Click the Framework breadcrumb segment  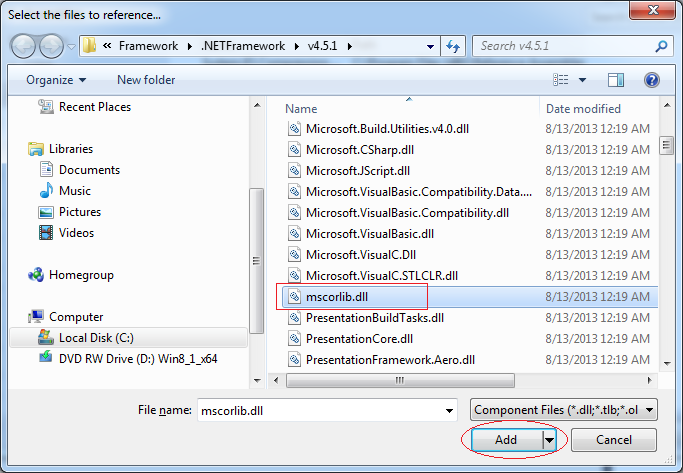click(x=149, y=46)
